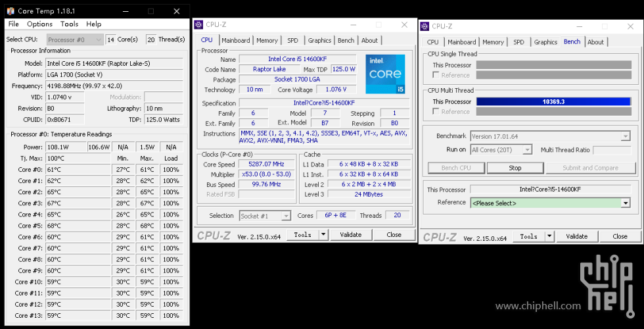Viewport: 644px width, 329px height.
Task: Select Graphics tab in the Bench CPU-Z window
Action: coord(545,42)
